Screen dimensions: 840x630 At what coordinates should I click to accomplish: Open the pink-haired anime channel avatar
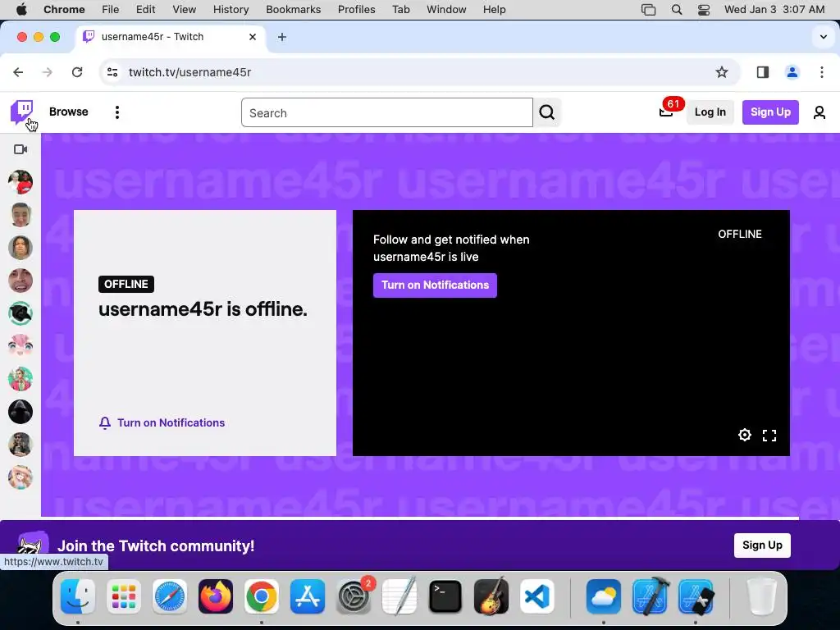click(x=21, y=346)
